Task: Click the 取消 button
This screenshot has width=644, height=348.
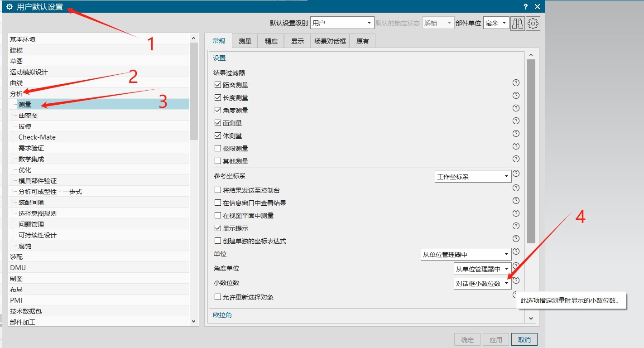Action: pyautogui.click(x=524, y=339)
